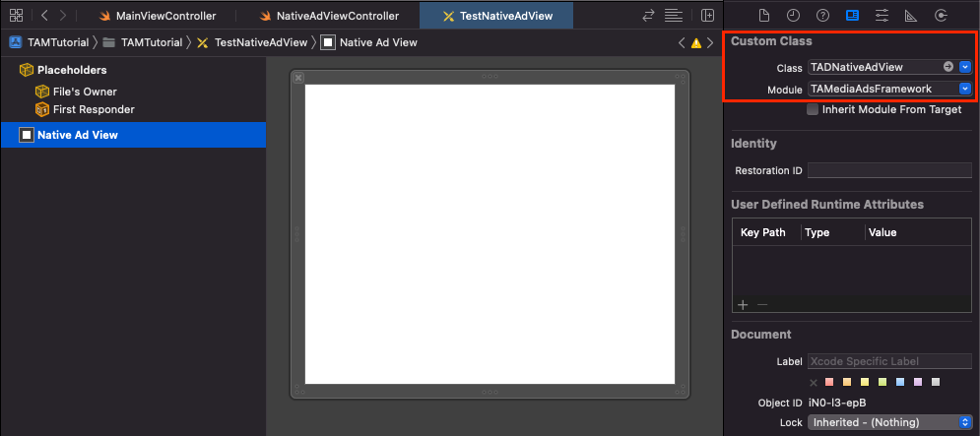980x436 pixels.
Task: Toggle the editor refresh arrows icon
Action: (x=649, y=15)
